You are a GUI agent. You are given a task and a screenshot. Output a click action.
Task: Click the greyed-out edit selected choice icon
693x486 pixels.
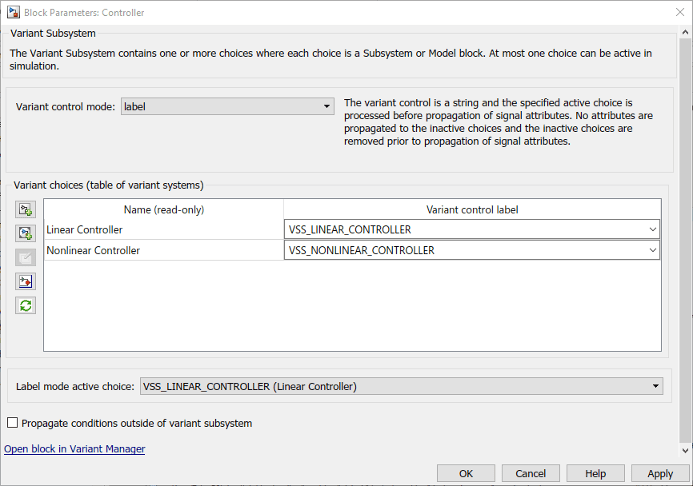(26, 257)
